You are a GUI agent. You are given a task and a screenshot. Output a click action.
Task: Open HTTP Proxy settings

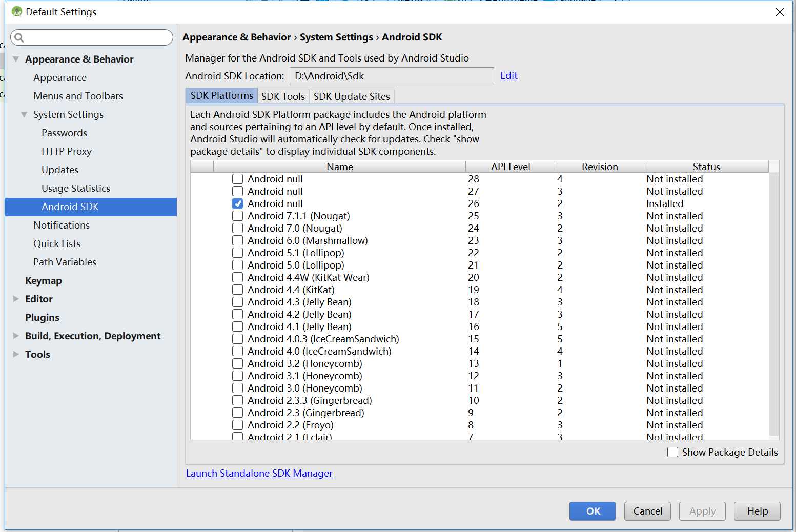67,151
